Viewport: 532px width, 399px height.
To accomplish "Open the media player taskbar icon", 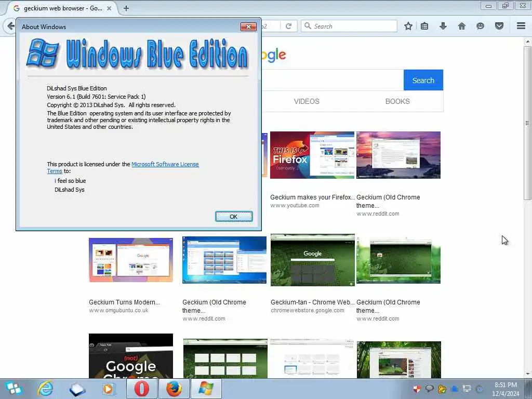I will tap(109, 389).
